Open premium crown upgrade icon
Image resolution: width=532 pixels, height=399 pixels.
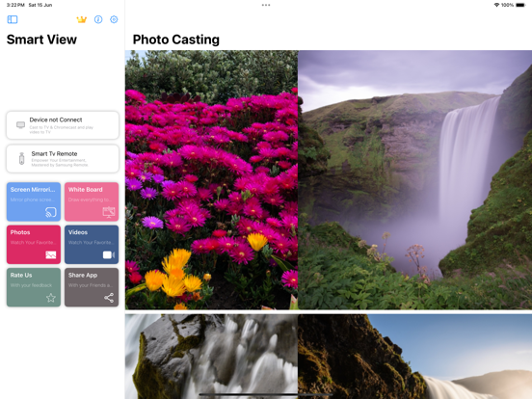pos(81,19)
